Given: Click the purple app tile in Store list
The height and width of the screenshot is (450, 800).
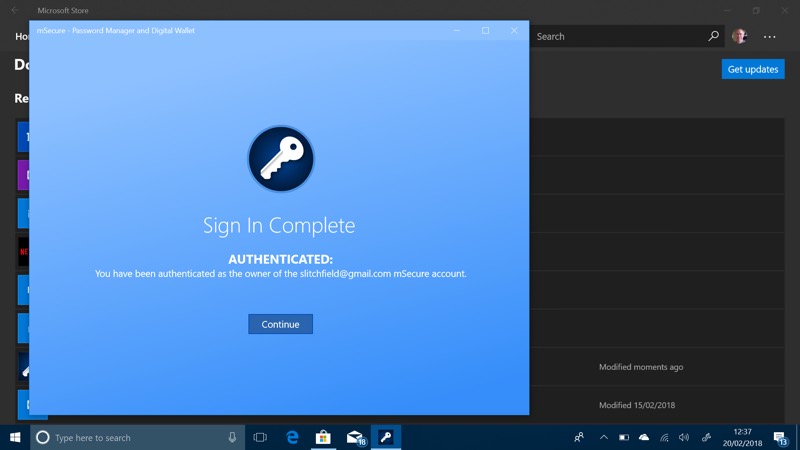Looking at the screenshot, I should (x=23, y=175).
